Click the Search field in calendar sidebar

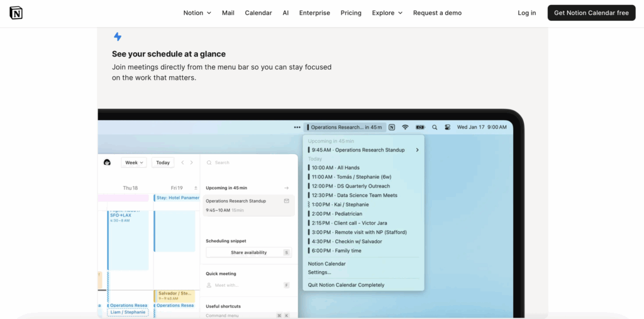pos(248,162)
